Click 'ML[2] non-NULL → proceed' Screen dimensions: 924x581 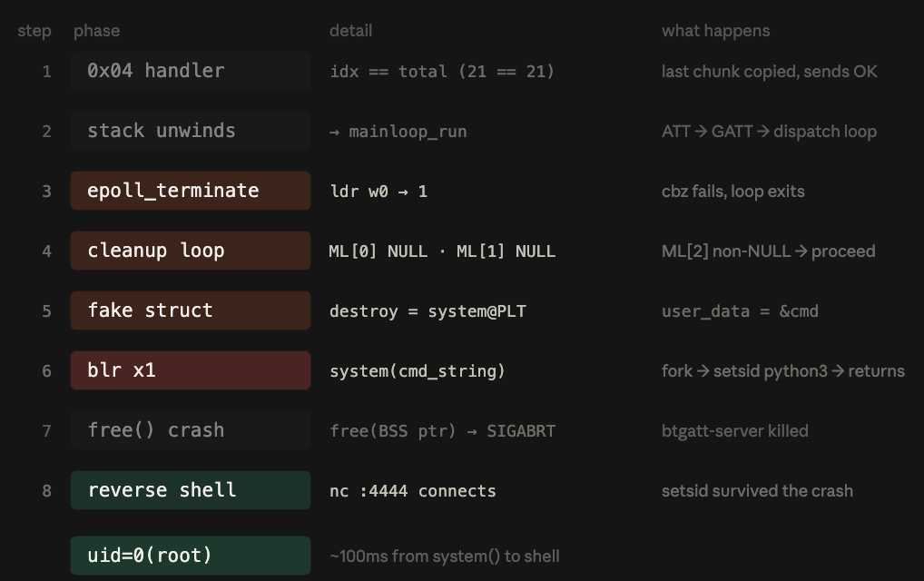(768, 251)
